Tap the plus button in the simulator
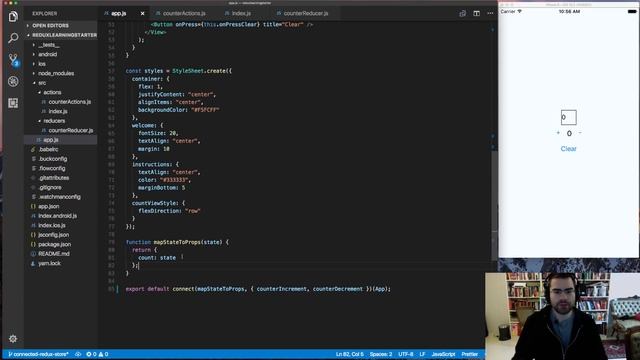 [x=558, y=133]
